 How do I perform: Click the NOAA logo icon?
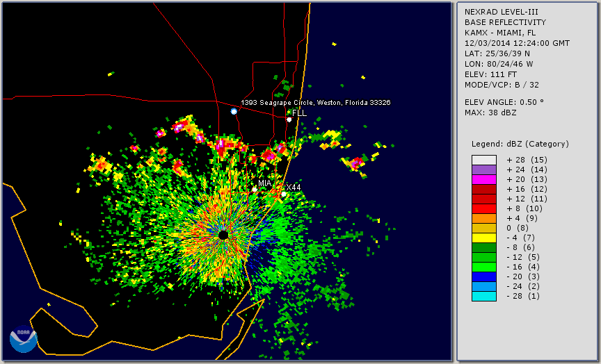(24, 339)
